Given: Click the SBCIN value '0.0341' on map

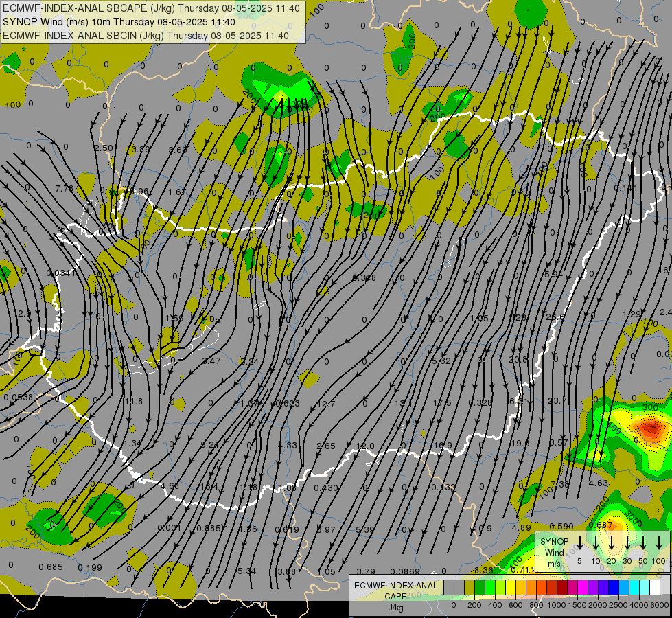Looking at the screenshot, I should click(x=61, y=273).
